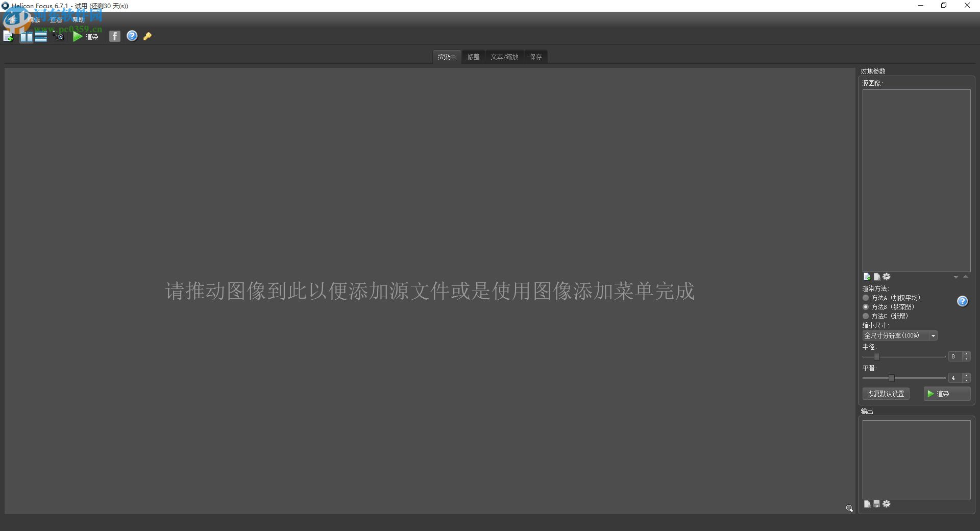Click the add images toolbar icon
The height and width of the screenshot is (531, 980).
click(x=8, y=36)
